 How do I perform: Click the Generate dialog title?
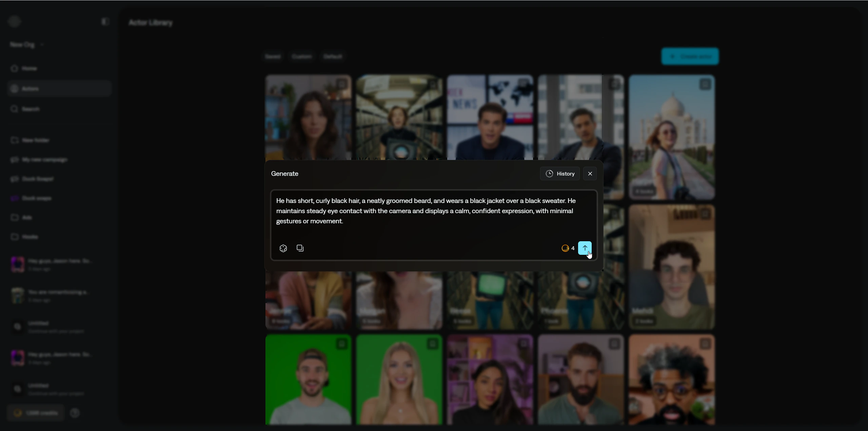point(284,173)
